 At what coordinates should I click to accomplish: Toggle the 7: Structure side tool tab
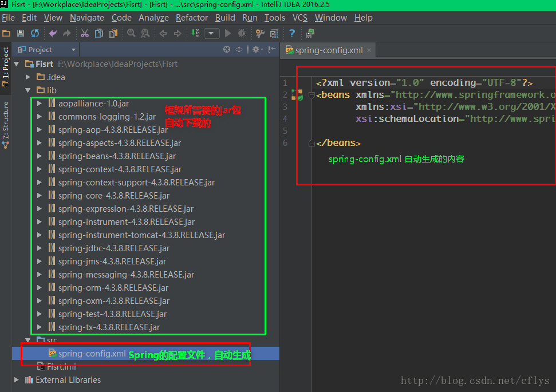(5, 125)
